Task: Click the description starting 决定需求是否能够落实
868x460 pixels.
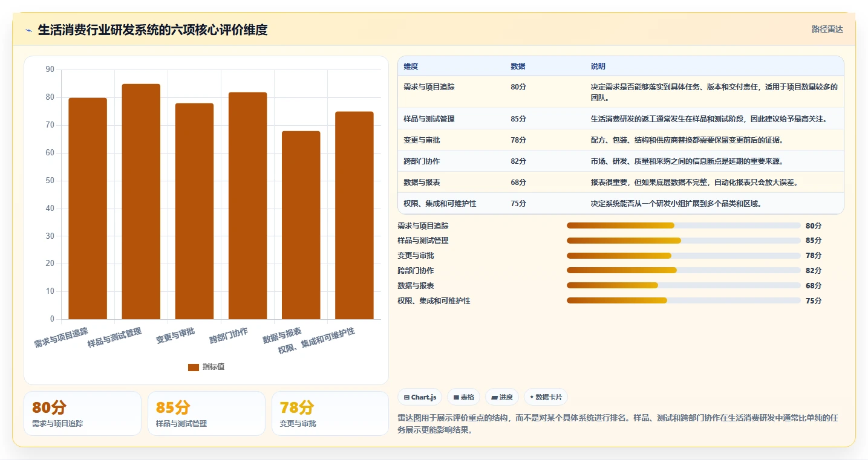Action: 714,92
